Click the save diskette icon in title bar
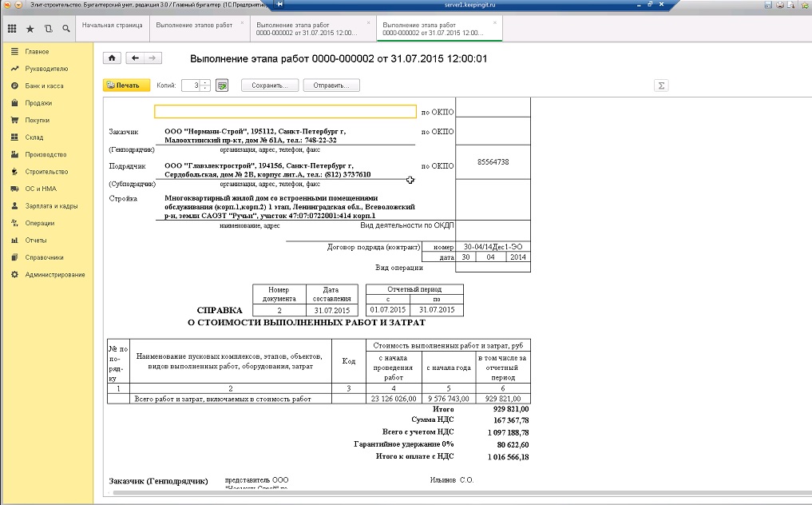The image size is (812, 505). (x=768, y=5)
